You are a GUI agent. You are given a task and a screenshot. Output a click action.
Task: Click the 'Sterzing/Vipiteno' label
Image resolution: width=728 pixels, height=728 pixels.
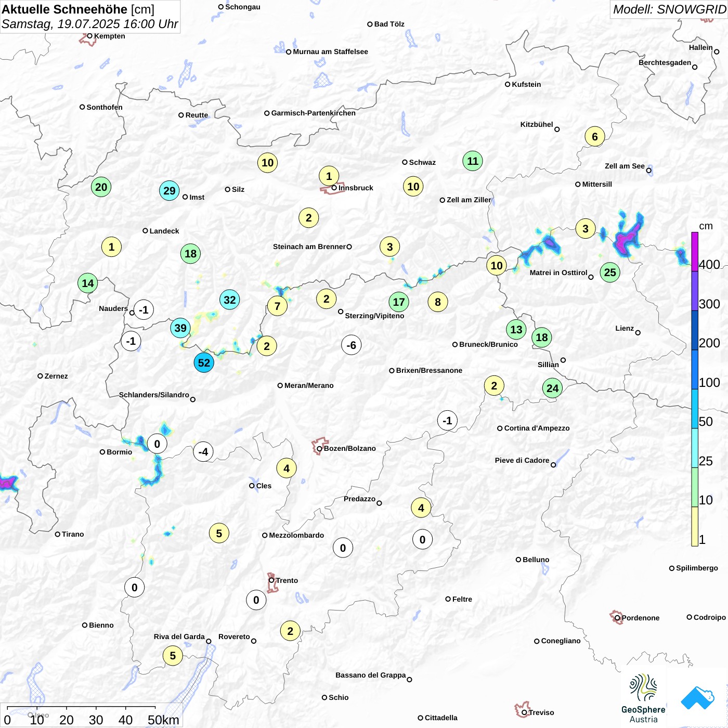pos(374,316)
